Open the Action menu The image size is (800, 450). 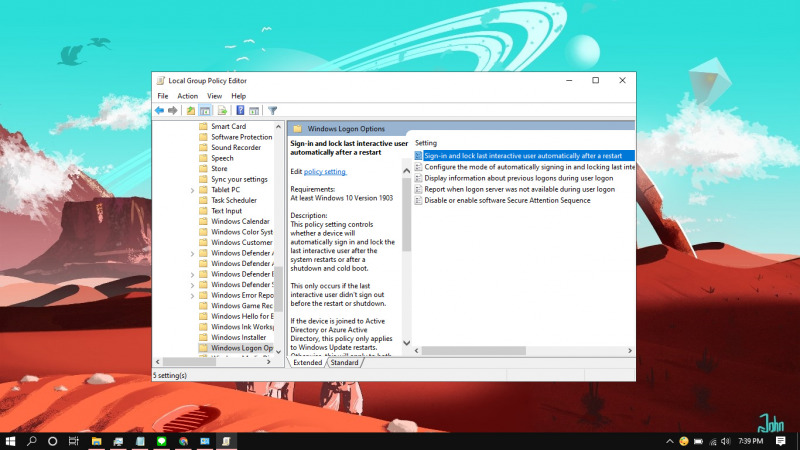(187, 96)
